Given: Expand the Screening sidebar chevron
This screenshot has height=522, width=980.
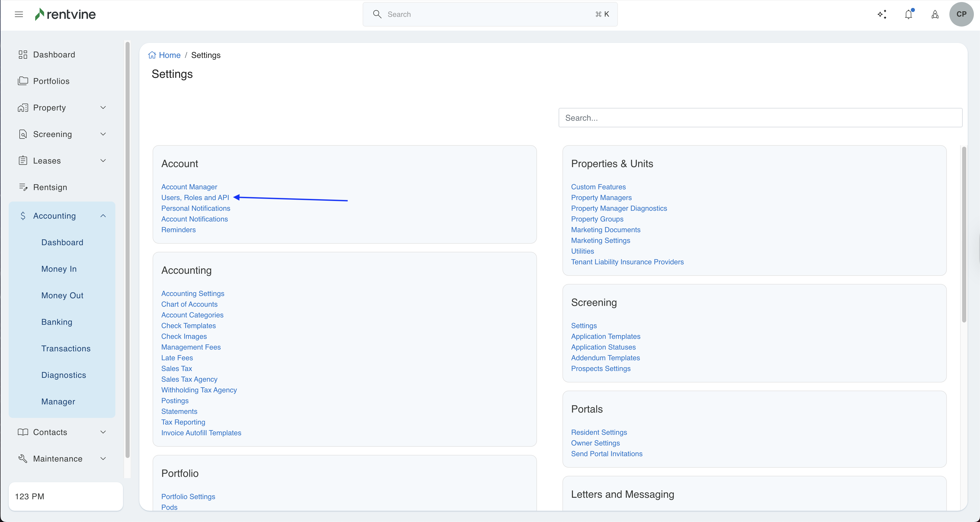Looking at the screenshot, I should click(x=103, y=134).
